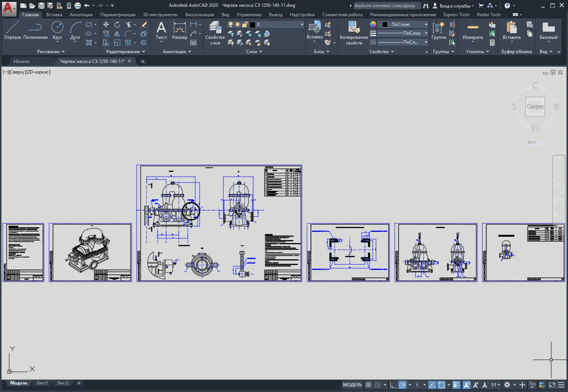The height and width of the screenshot is (392, 568).
Task: Toggle polar tracking in status bar
Action: pyautogui.click(x=403, y=385)
